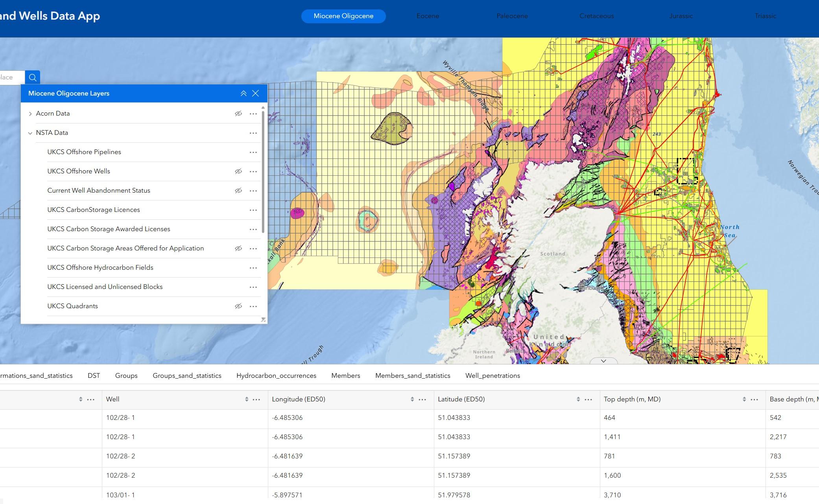Click Edinburgh label on the map
Screen dimensions: 819x504
point(590,288)
